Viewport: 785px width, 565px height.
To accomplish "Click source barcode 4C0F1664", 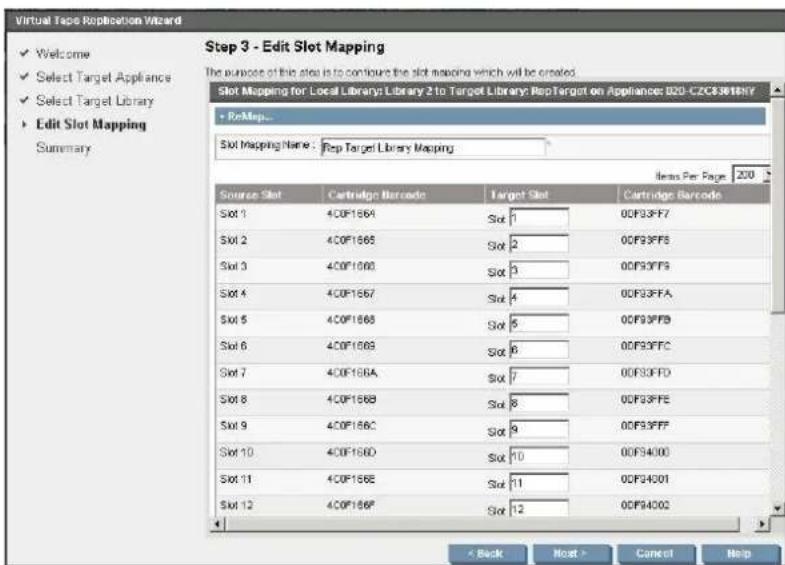I will [351, 214].
